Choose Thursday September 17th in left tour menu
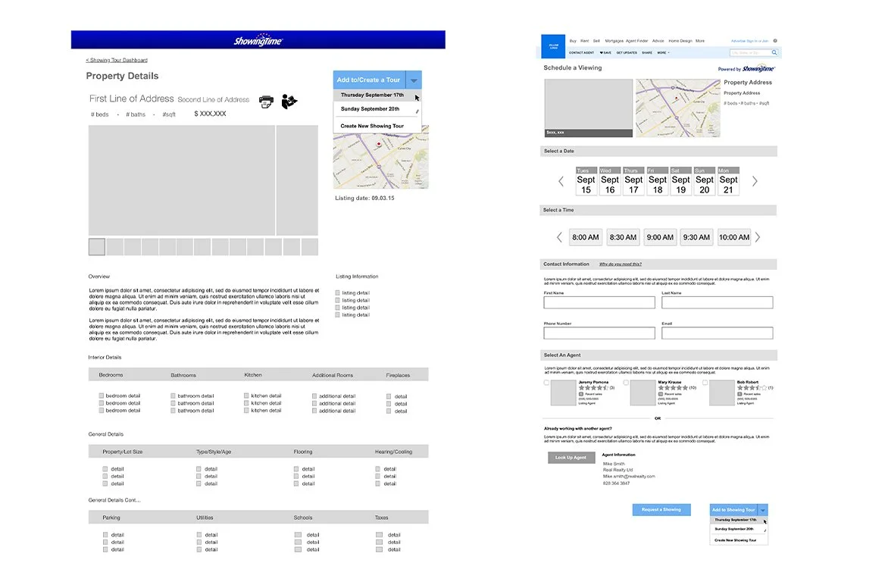This screenshot has width=888, height=588. (377, 95)
